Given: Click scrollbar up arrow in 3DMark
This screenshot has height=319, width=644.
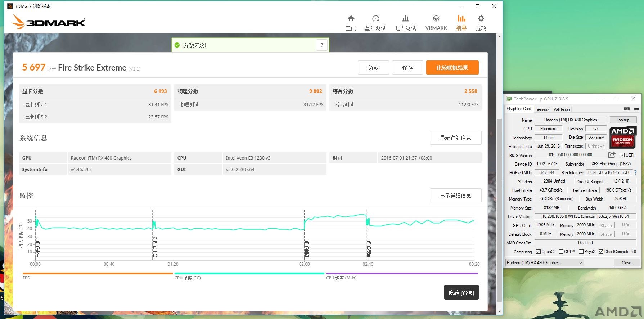Looking at the screenshot, I should point(499,37).
